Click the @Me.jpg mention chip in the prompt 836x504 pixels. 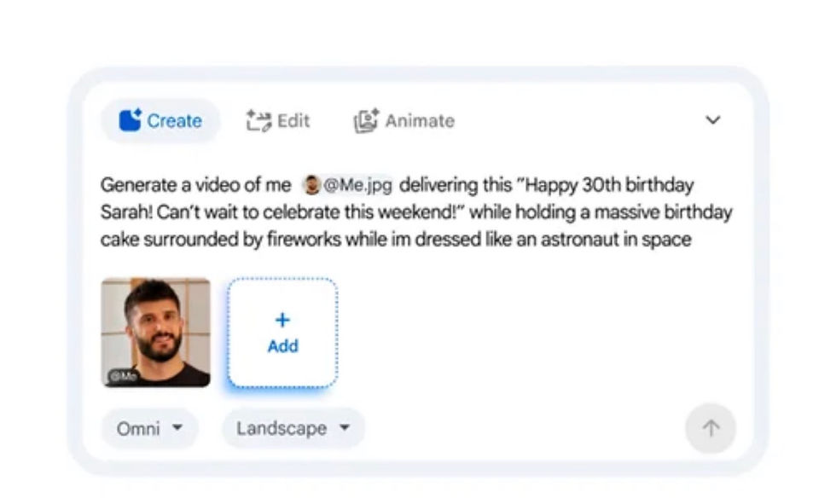click(348, 185)
